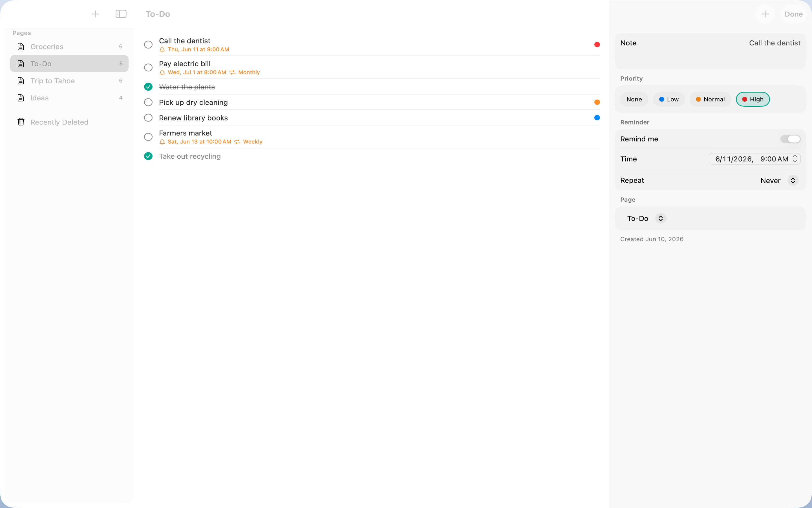
Task: Open the Repeat dropdown showing Never
Action: 779,181
